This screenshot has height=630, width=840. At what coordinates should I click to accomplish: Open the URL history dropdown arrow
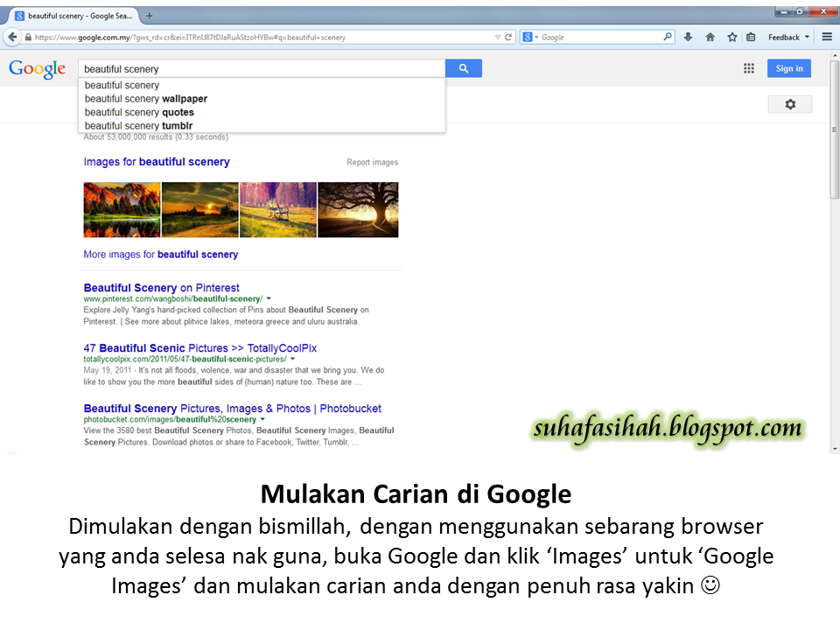(x=497, y=37)
